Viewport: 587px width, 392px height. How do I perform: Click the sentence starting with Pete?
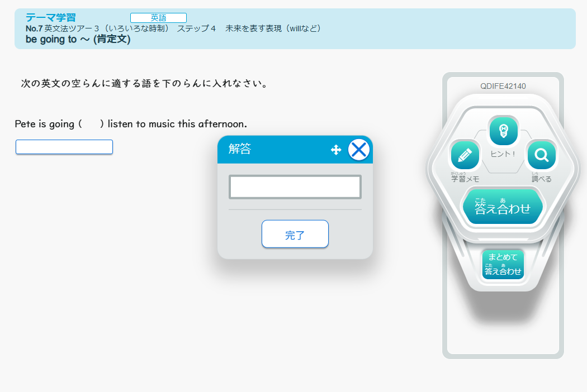pos(131,124)
